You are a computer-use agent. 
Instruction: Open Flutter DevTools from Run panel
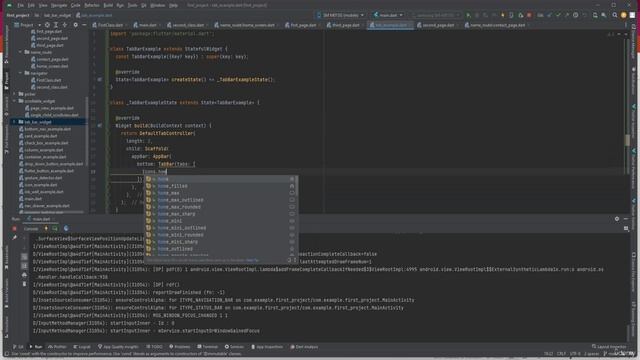[x=66, y=229]
